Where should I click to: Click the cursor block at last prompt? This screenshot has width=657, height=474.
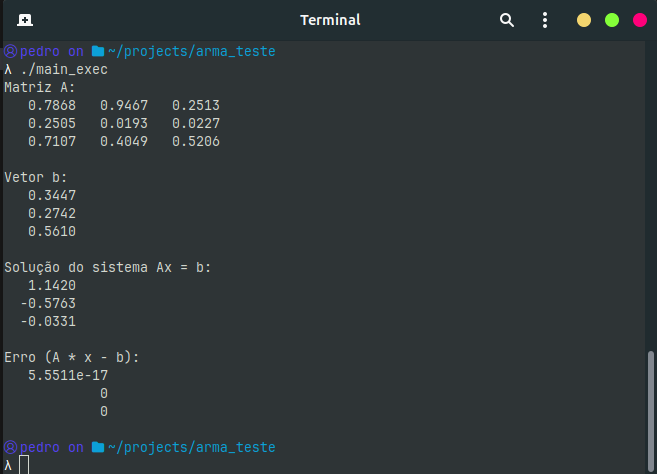(24, 464)
